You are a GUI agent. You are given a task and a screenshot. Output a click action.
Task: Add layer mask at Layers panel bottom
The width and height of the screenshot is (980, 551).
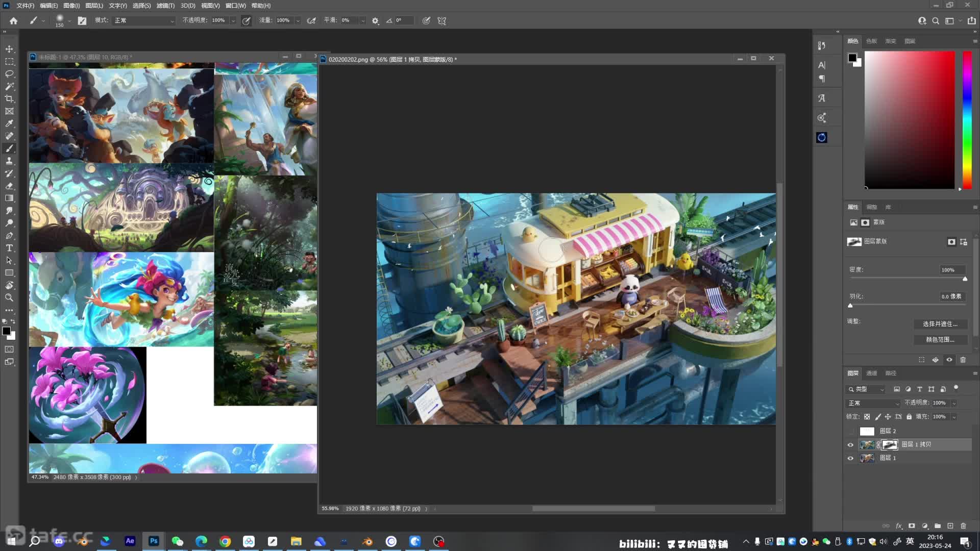point(912,525)
